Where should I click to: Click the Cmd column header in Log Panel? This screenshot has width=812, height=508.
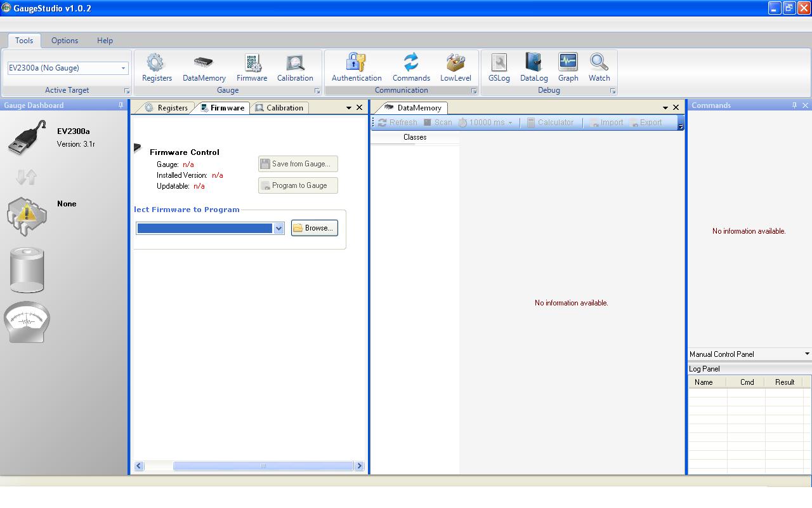[747, 382]
